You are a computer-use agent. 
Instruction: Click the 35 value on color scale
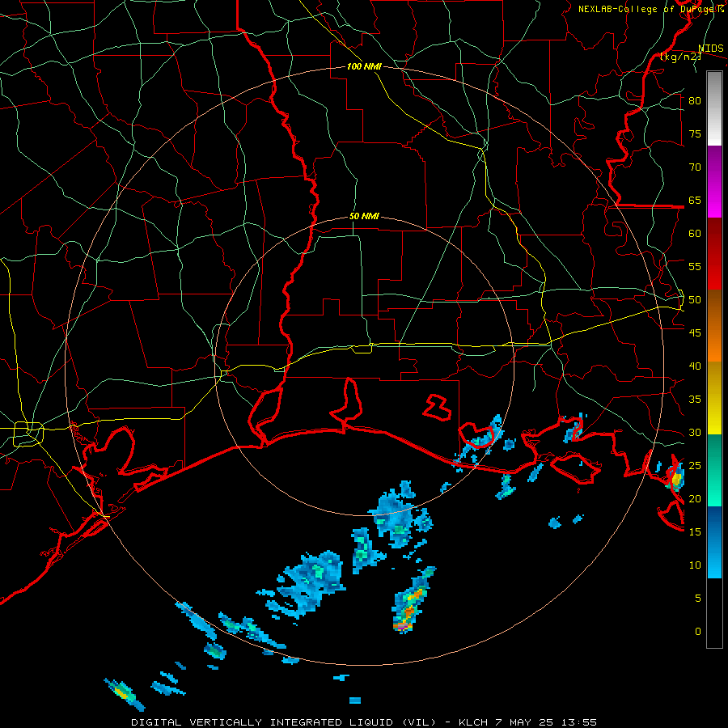click(695, 400)
